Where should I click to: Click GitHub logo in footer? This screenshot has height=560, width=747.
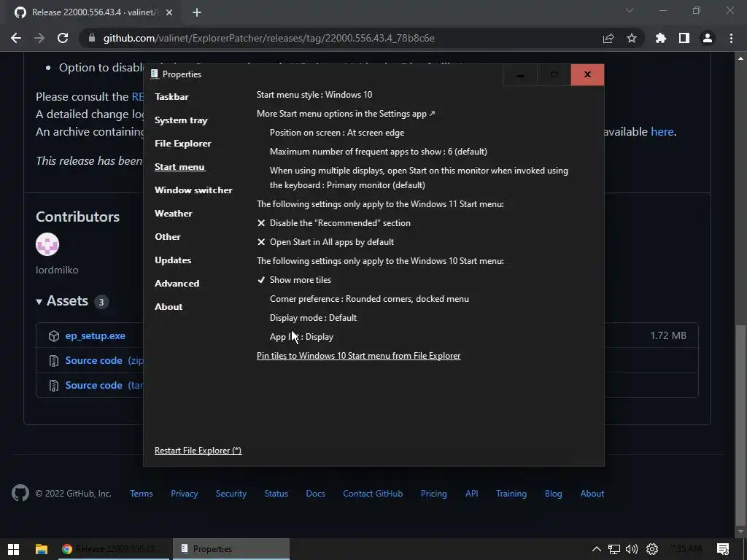[x=20, y=494]
